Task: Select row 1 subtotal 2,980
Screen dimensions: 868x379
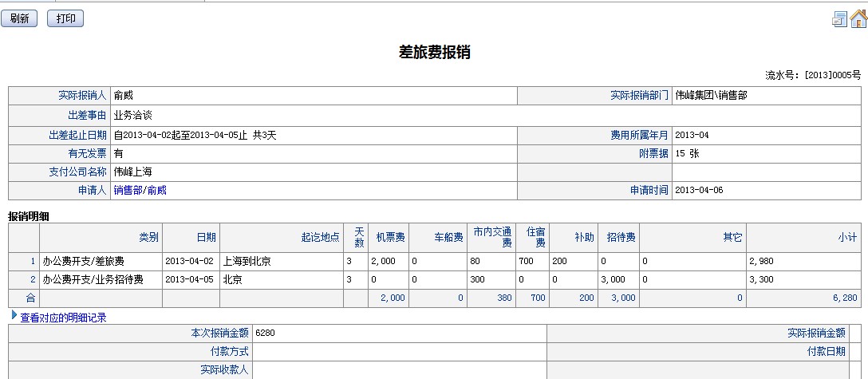Action: 761,261
